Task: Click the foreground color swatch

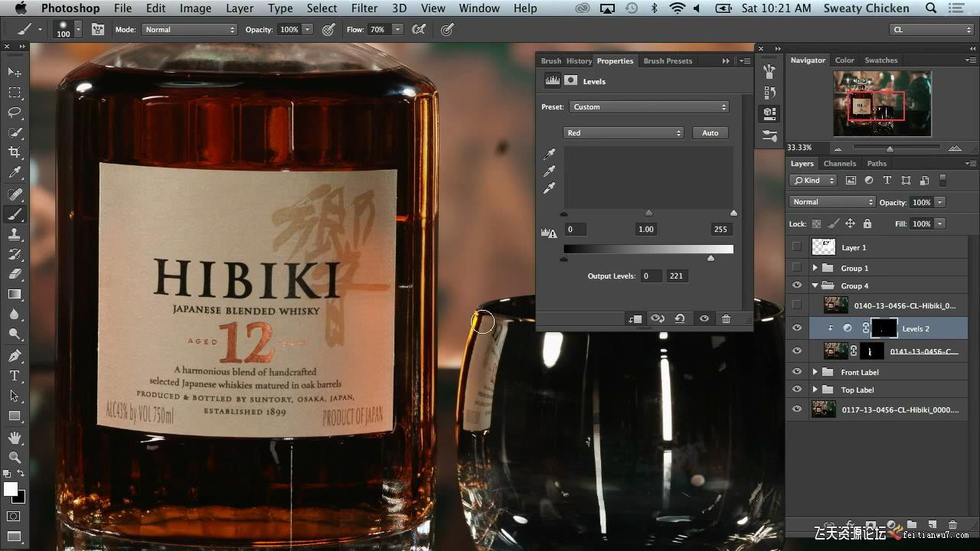Action: (x=11, y=489)
